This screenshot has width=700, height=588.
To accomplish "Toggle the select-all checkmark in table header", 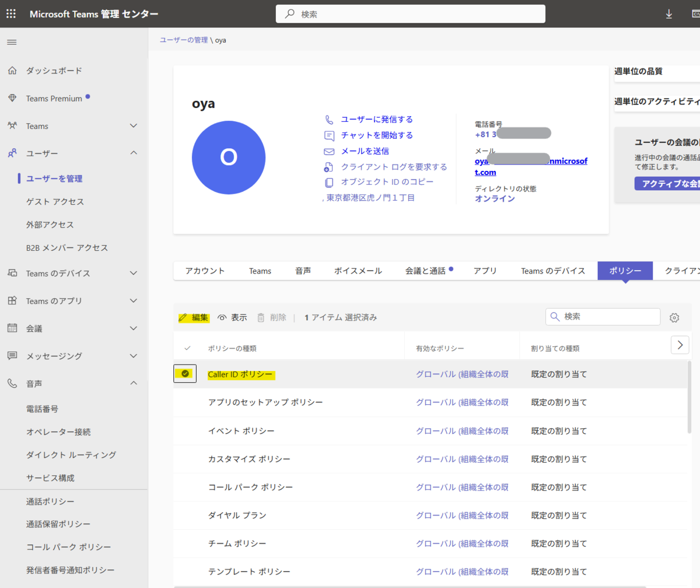I will click(187, 348).
